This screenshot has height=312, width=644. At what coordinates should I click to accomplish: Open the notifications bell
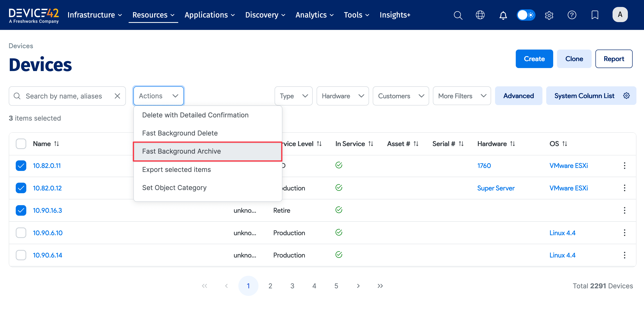[x=503, y=15]
